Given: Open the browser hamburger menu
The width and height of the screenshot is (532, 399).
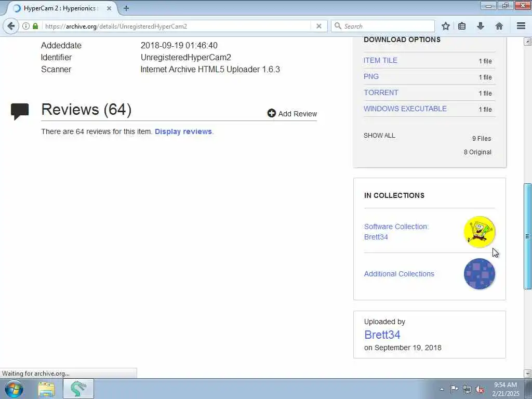Looking at the screenshot, I should (521, 26).
